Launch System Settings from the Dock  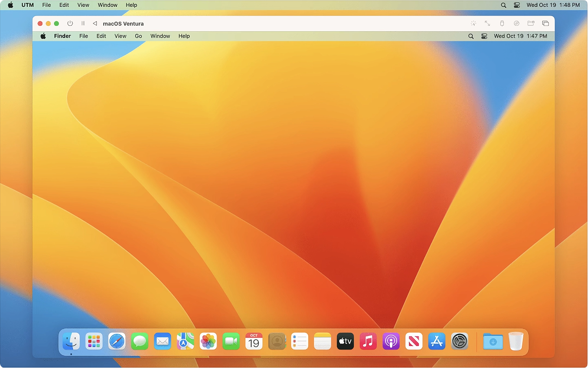click(x=459, y=341)
